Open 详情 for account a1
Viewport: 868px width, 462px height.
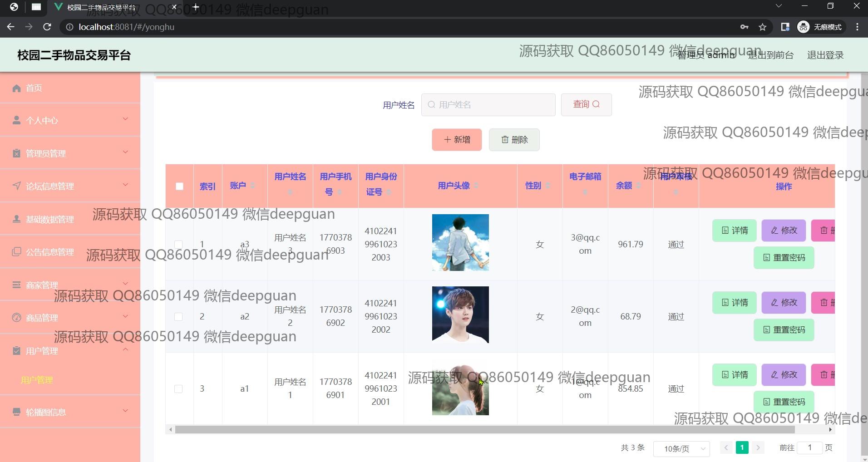[735, 375]
